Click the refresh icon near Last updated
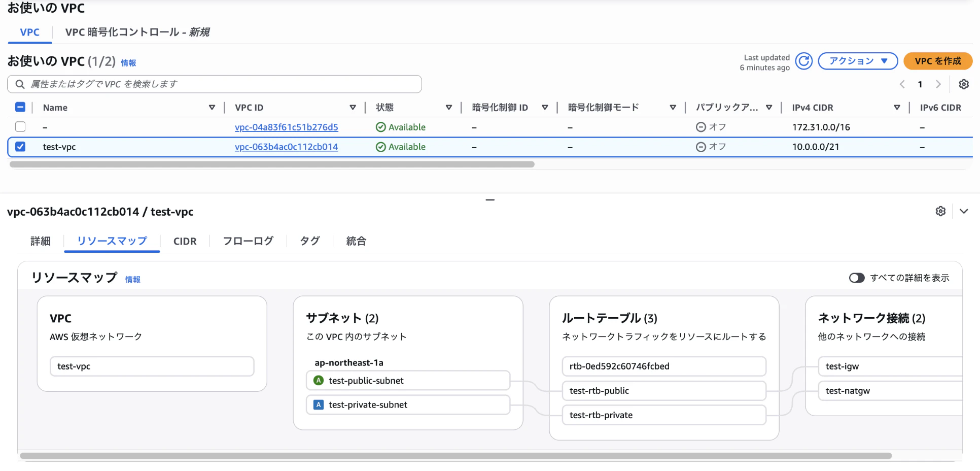The image size is (980, 471). [x=804, y=61]
